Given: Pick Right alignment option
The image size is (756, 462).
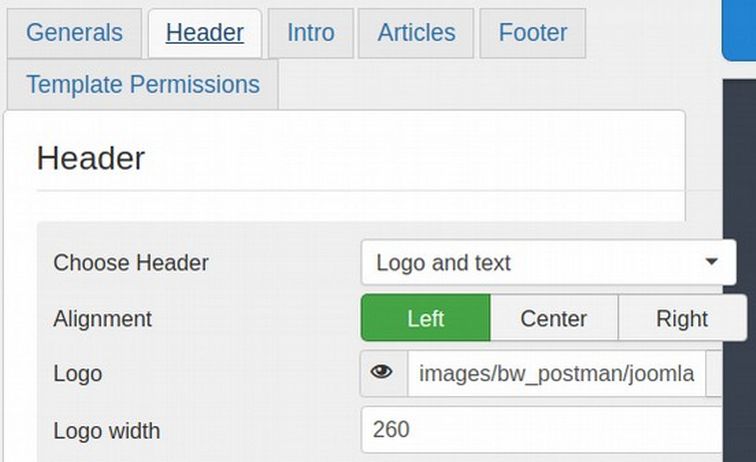Looking at the screenshot, I should (x=681, y=319).
